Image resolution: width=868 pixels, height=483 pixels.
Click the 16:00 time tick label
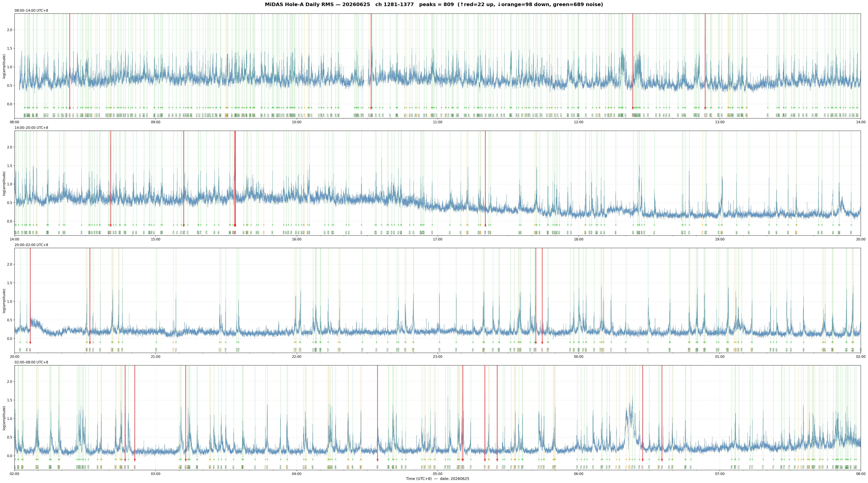point(297,239)
